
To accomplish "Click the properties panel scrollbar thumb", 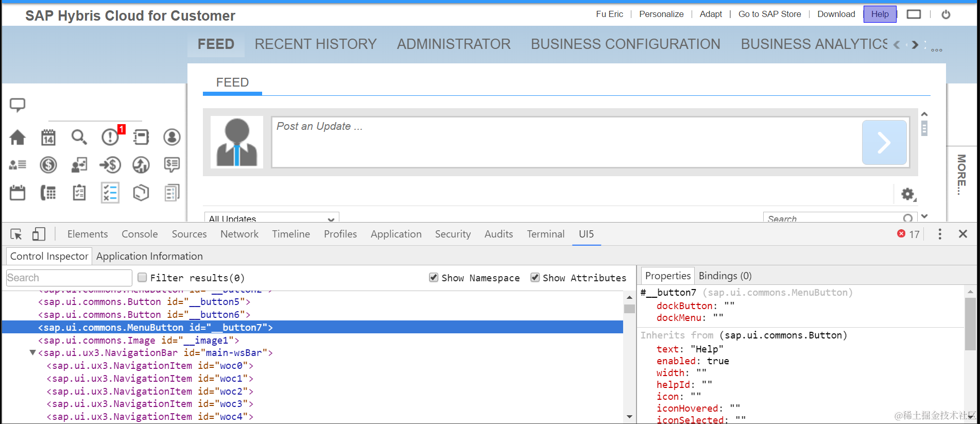I will tap(970, 323).
